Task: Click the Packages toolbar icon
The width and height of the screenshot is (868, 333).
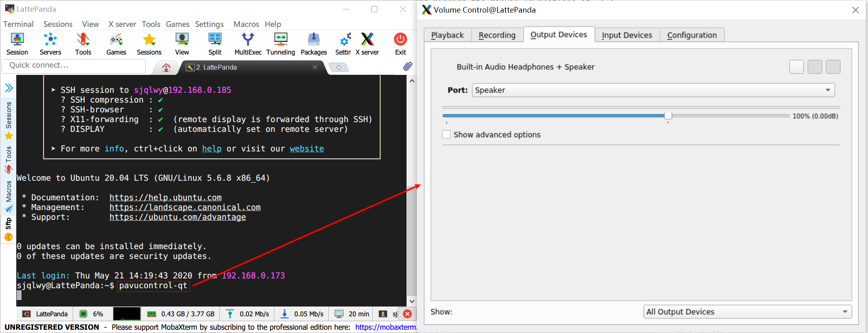Action: pyautogui.click(x=313, y=44)
